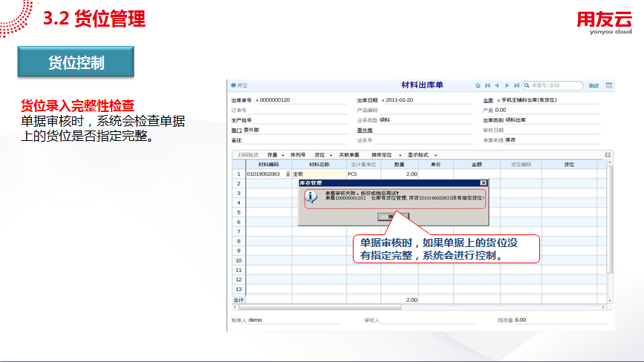This screenshot has width=644, height=362.
Task: Click the layout icon beside 高级
Action: [x=609, y=86]
